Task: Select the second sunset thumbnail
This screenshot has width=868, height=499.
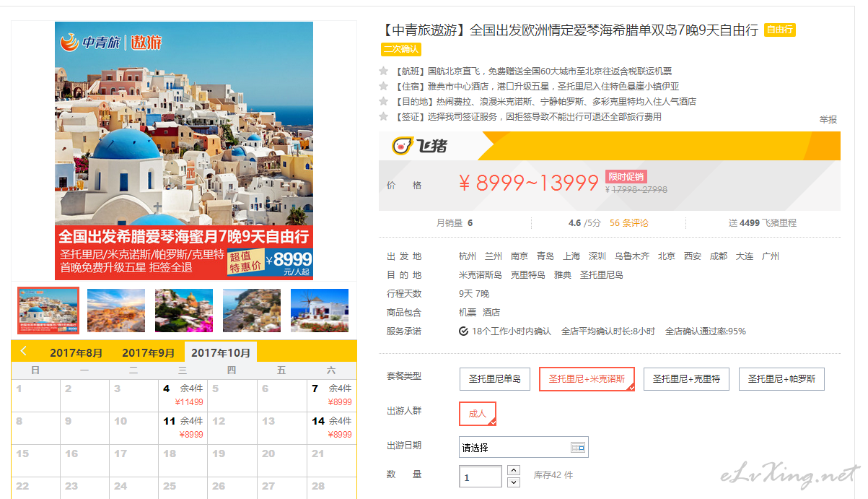Action: [x=116, y=311]
